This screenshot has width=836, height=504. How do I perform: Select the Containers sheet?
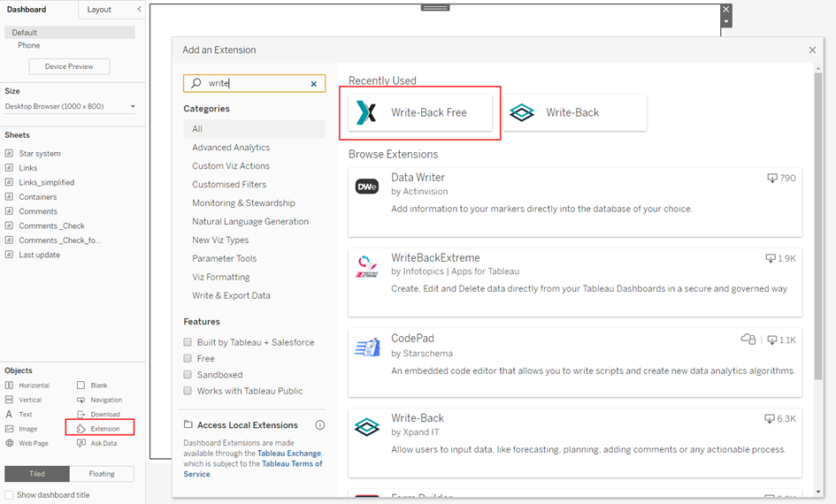tap(38, 196)
